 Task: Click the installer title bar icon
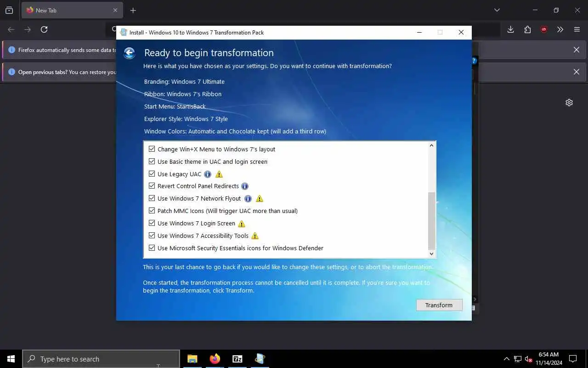[124, 32]
